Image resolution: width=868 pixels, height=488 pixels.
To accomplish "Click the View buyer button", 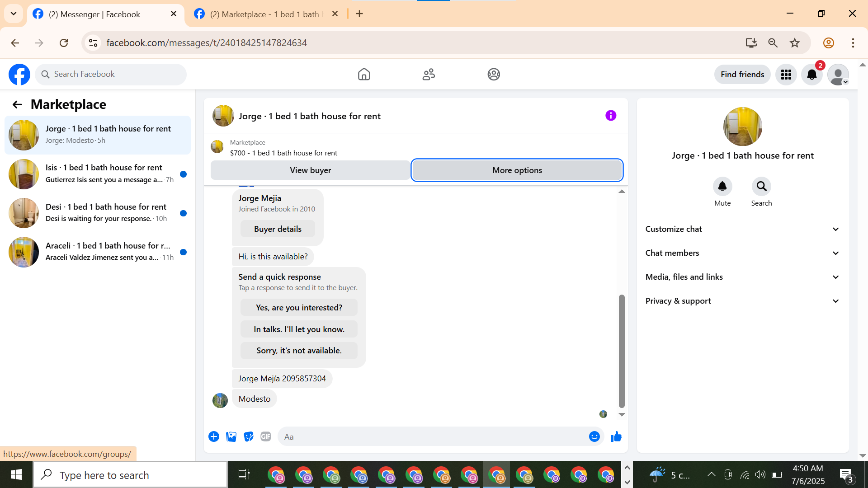I will (310, 170).
